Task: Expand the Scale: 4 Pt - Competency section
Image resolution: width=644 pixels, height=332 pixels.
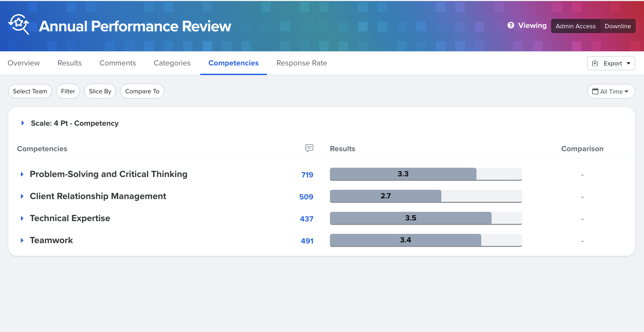Action: [23, 123]
